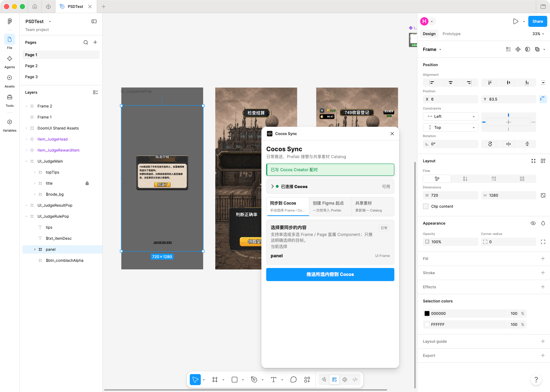Click the X position input field
Viewport: 550px width, 392px height.
(450, 99)
